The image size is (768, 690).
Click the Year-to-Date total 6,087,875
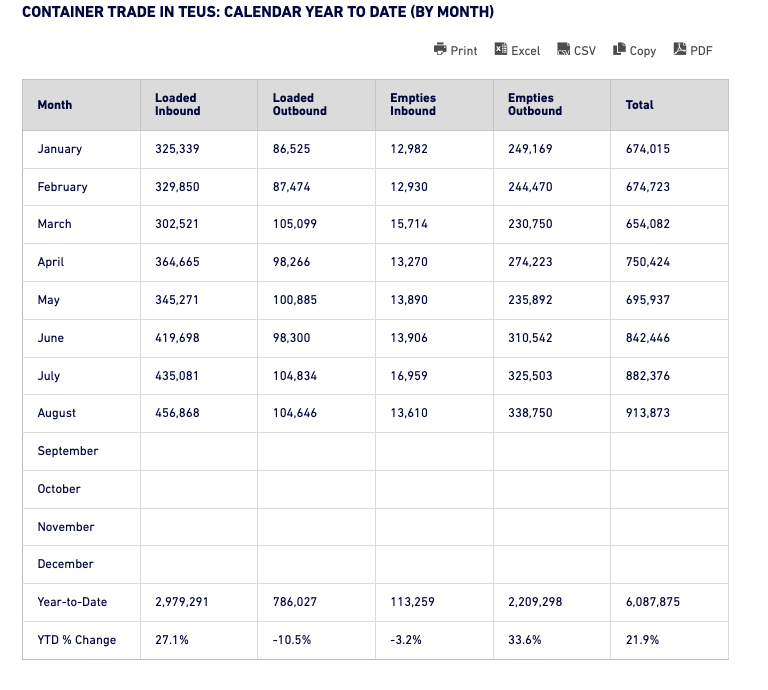click(653, 602)
